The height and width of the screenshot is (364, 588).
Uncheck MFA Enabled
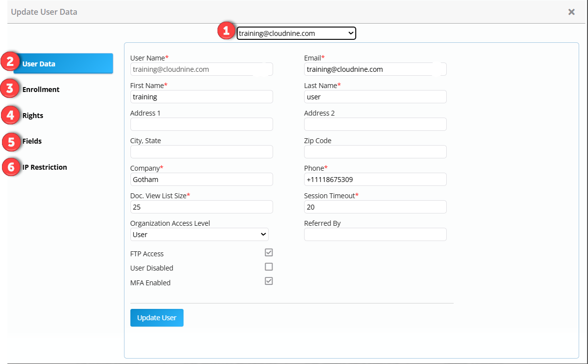(269, 281)
